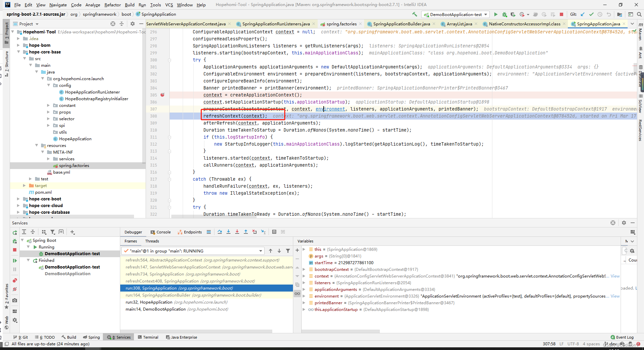Viewport: 644px width, 350px height.
Task: Click Run to Cursor icon in debugger
Action: point(263,232)
